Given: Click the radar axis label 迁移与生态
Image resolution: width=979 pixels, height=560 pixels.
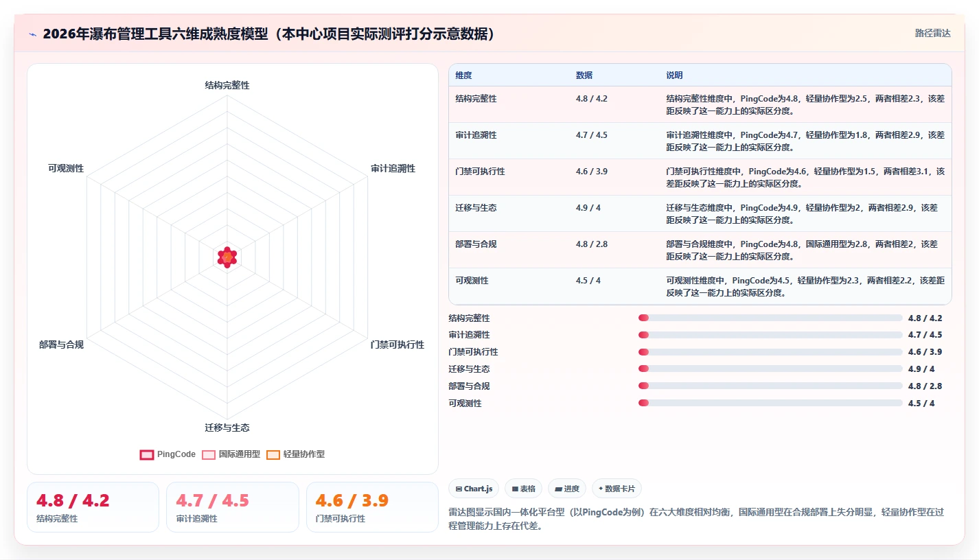Looking at the screenshot, I should pyautogui.click(x=227, y=428).
